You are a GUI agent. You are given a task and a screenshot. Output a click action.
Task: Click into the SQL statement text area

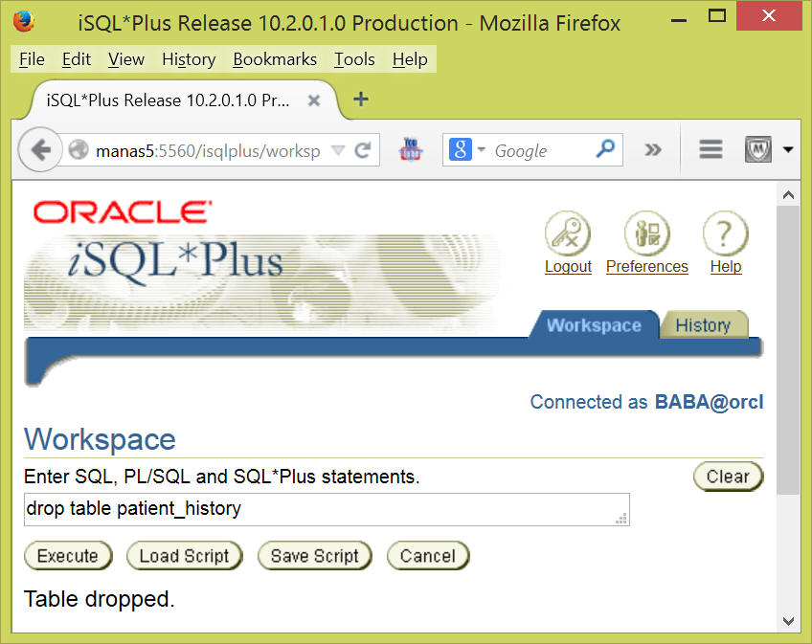point(327,509)
